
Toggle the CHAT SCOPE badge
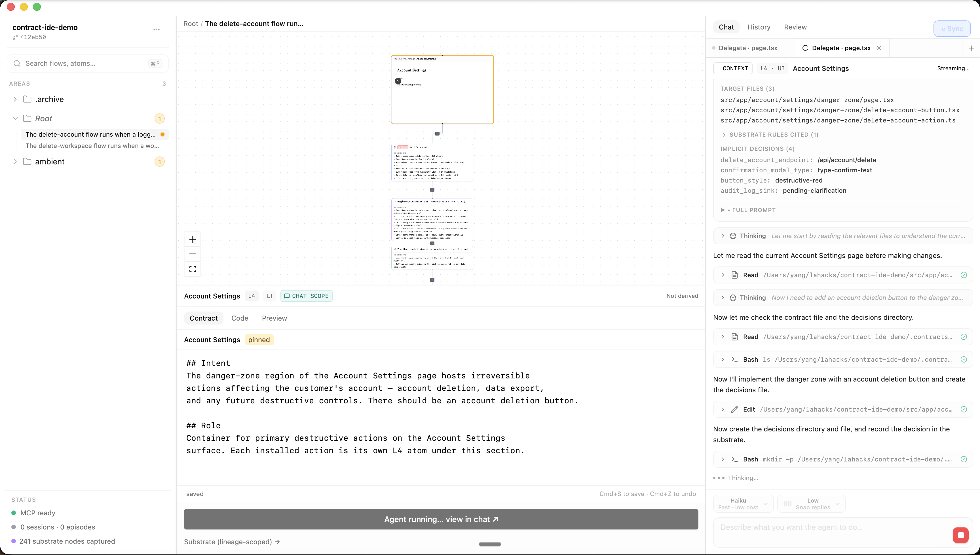tap(306, 296)
